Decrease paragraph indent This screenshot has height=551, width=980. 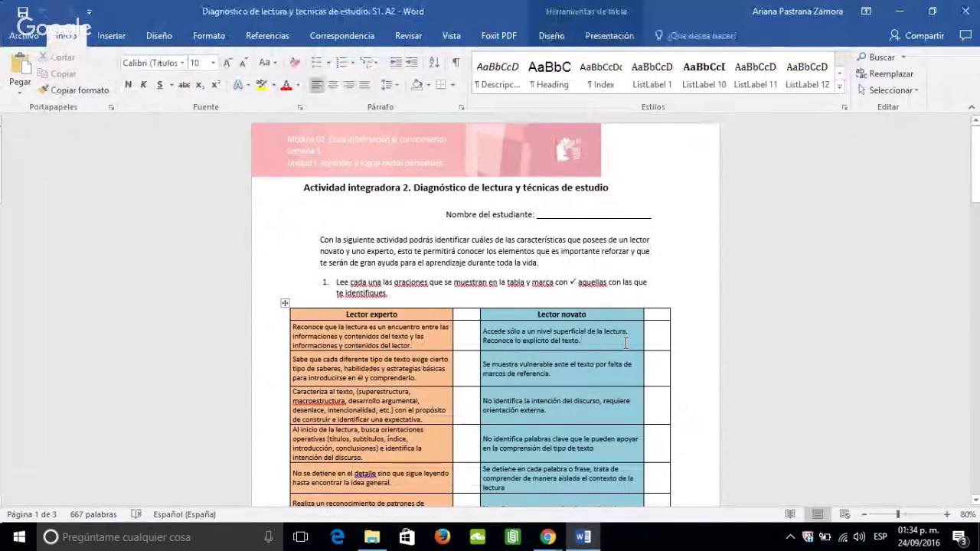pyautogui.click(x=395, y=63)
